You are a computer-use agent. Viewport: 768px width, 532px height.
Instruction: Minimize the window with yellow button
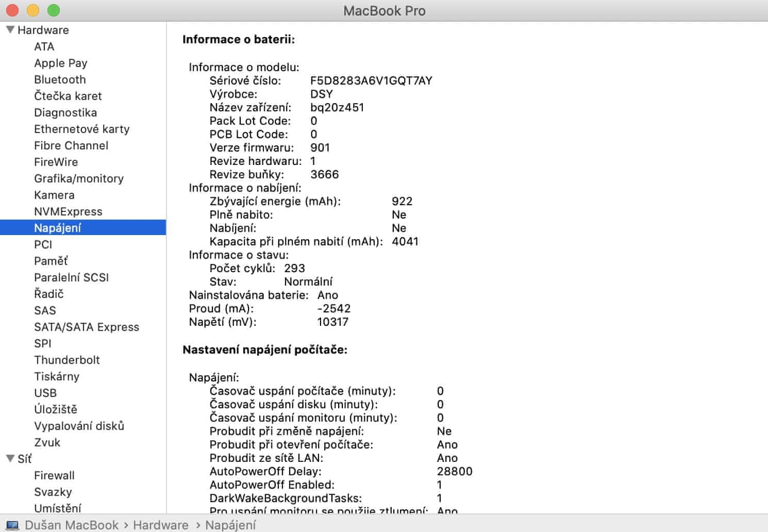33,10
